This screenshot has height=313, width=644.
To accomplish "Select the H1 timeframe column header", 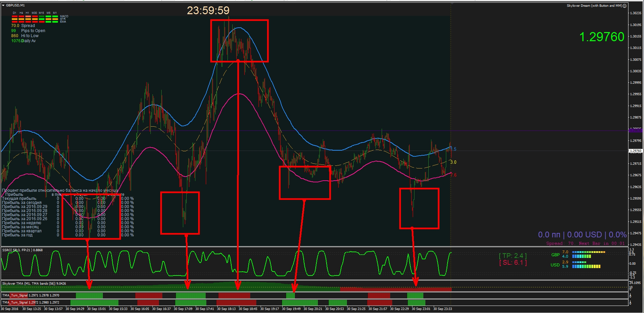I will [x=27, y=13].
